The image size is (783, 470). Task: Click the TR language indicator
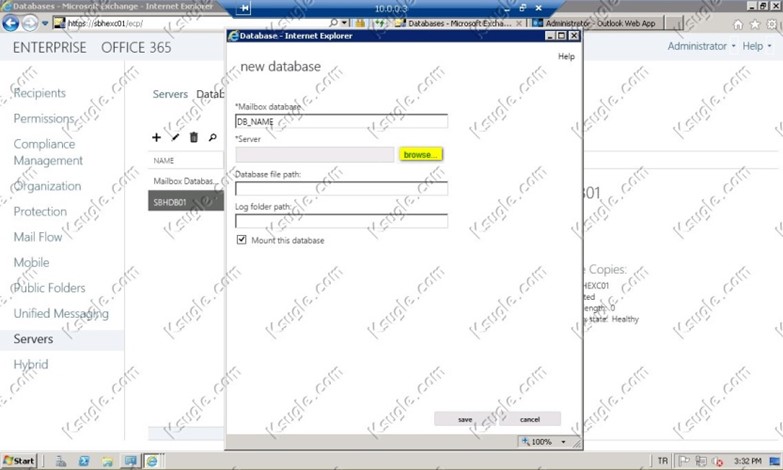(663, 461)
